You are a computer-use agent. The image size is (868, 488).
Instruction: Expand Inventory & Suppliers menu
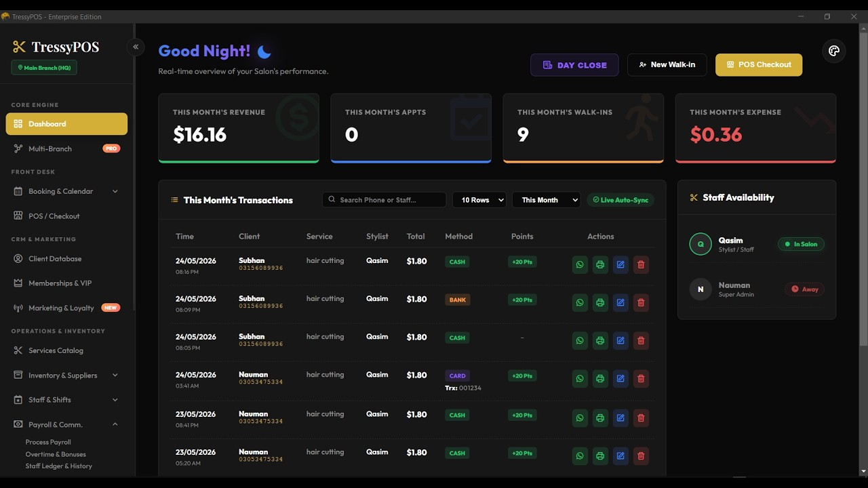(66, 375)
